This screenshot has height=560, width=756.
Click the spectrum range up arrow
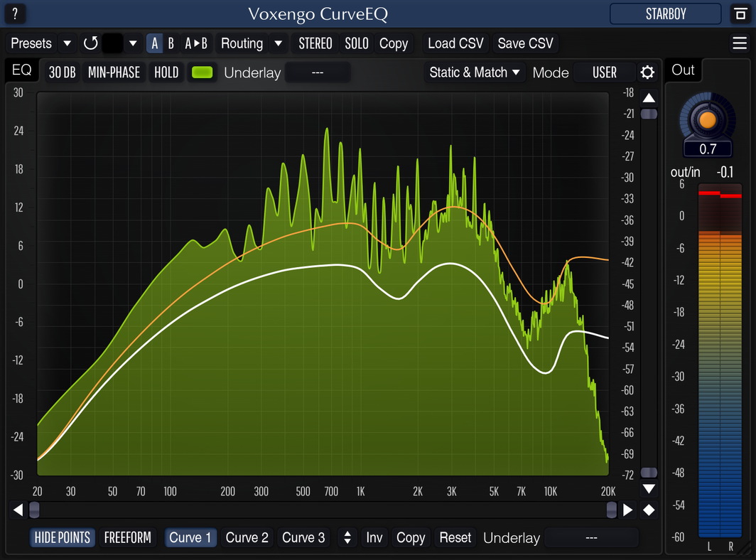pyautogui.click(x=649, y=98)
